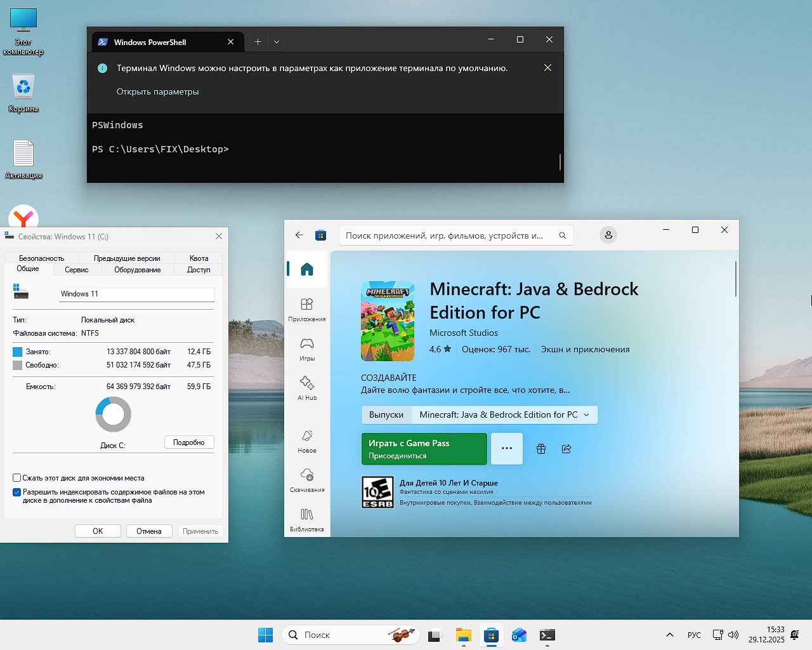The width and height of the screenshot is (812, 650).
Task: Launch Windows Terminal from the taskbar
Action: click(x=547, y=635)
